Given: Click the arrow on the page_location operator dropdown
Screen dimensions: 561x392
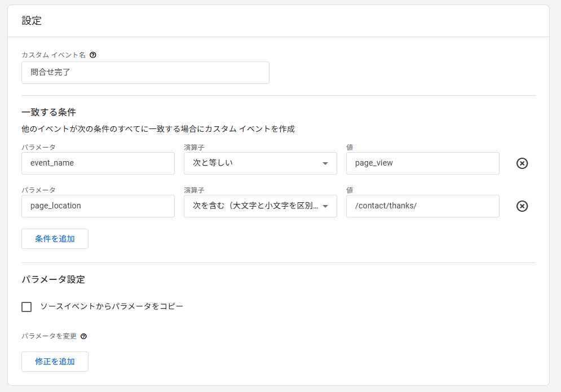Looking at the screenshot, I should 325,207.
